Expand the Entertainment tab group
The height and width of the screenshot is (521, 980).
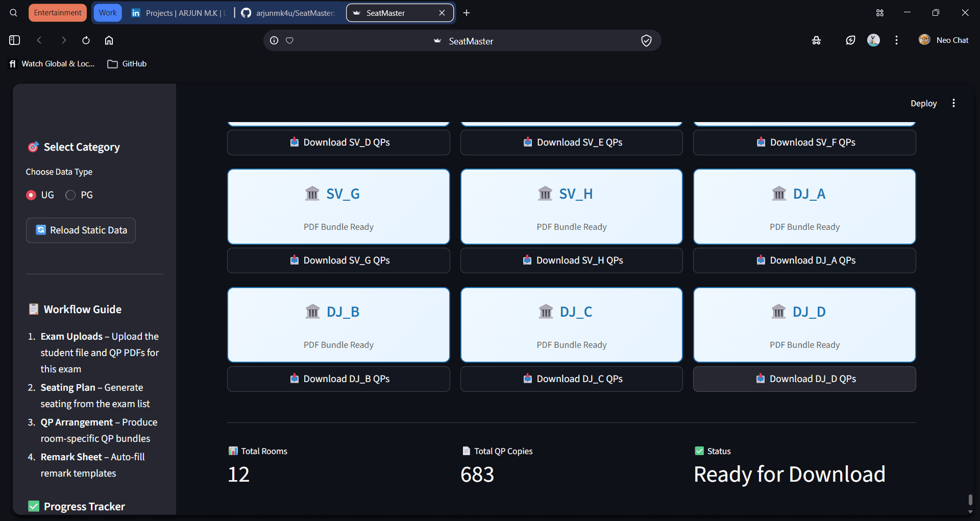click(x=58, y=13)
